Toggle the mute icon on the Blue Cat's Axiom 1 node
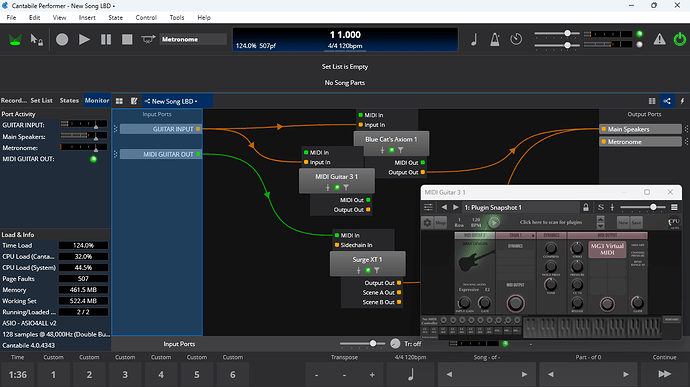Image resolution: width=690 pixels, height=387 pixels. pyautogui.click(x=382, y=150)
